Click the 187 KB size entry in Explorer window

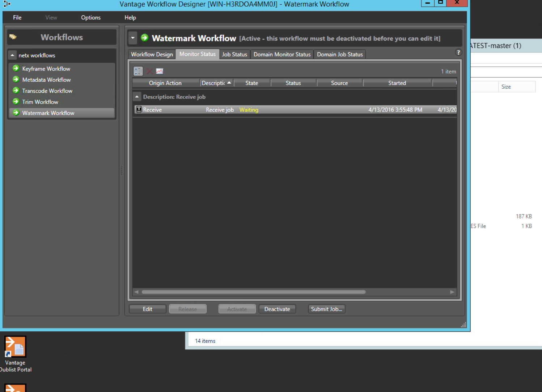pos(524,216)
